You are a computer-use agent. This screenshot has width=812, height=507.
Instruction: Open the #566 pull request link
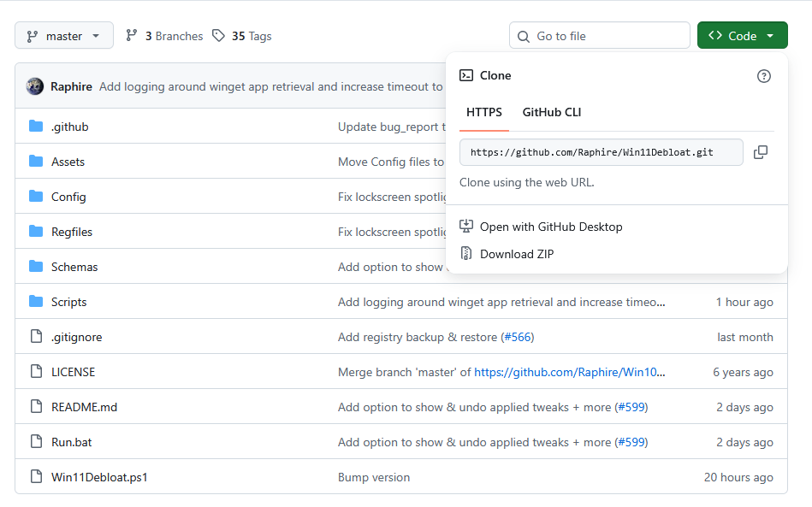pyautogui.click(x=518, y=338)
